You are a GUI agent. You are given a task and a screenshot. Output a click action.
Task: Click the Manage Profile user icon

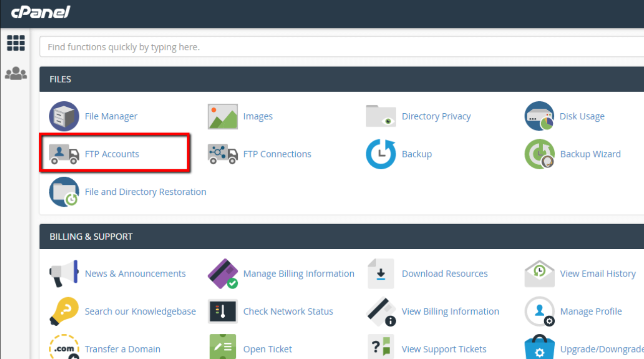pos(540,312)
